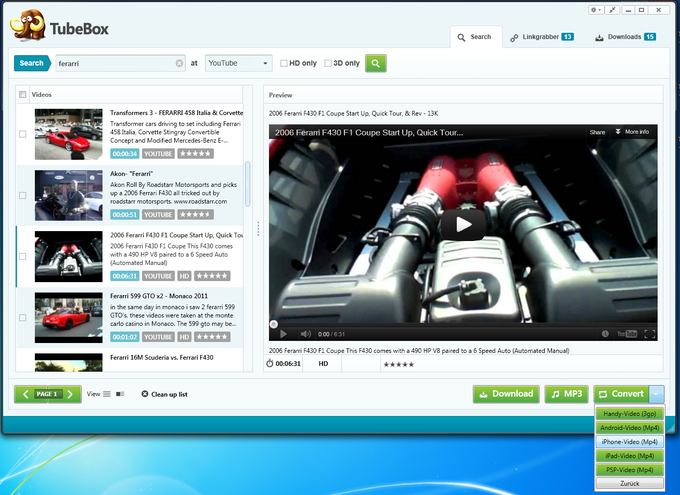This screenshot has width=680, height=495.
Task: Click the Convert button
Action: click(x=621, y=394)
